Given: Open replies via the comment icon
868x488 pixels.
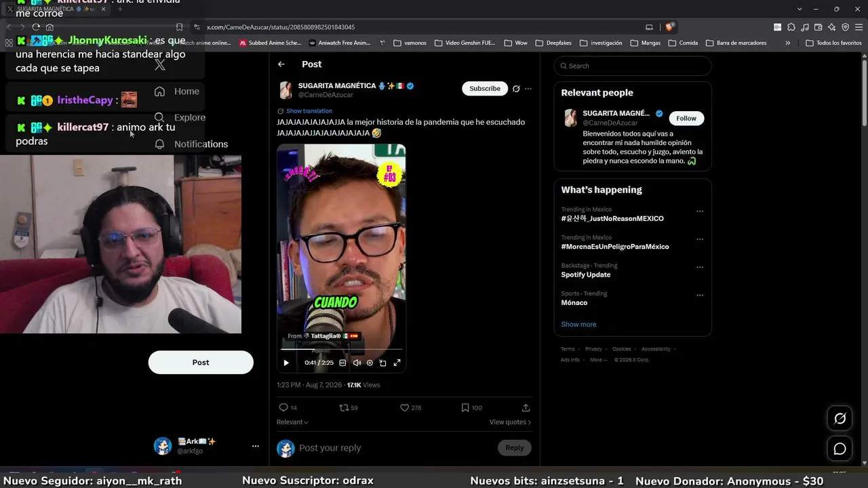Looking at the screenshot, I should tap(283, 407).
